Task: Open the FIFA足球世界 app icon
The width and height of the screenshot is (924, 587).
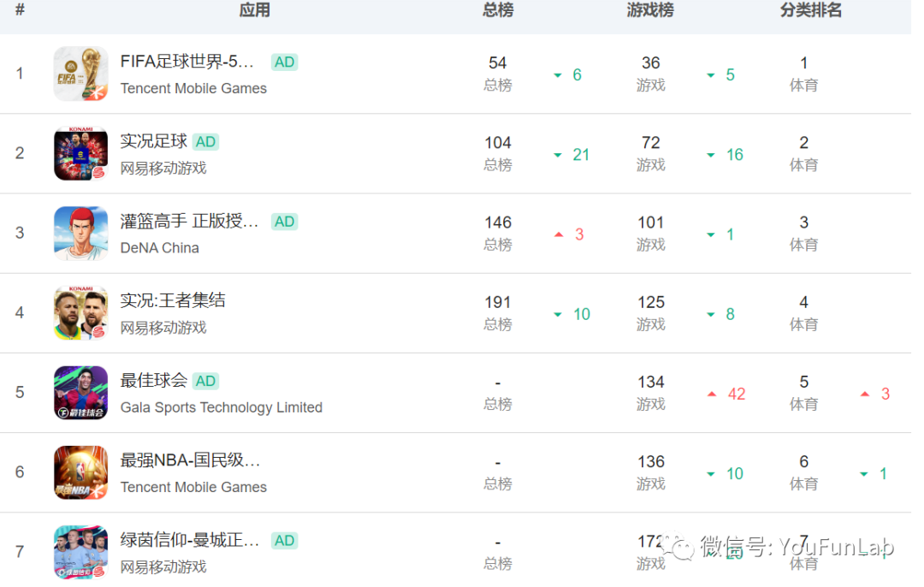Action: coord(80,74)
